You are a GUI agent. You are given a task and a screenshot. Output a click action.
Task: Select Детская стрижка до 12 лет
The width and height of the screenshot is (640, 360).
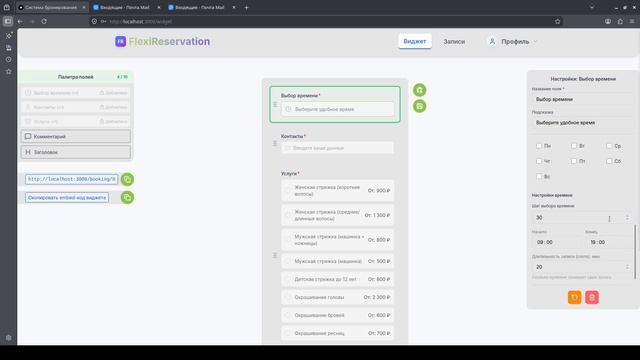338,279
